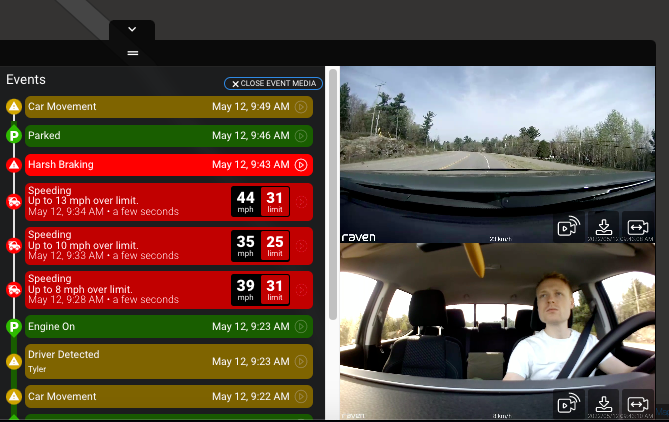Image resolution: width=669 pixels, height=422 pixels.
Task: Expand cabin camera view to full width
Action: [x=637, y=404]
